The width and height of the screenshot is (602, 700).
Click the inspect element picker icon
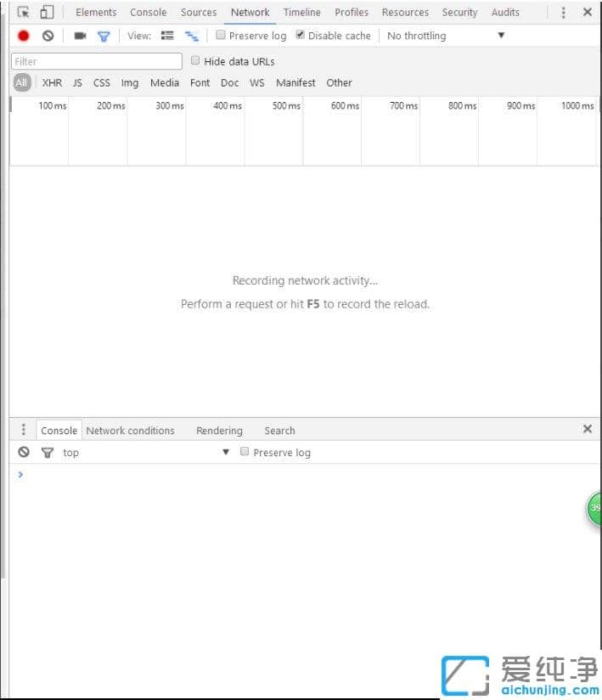pyautogui.click(x=24, y=13)
